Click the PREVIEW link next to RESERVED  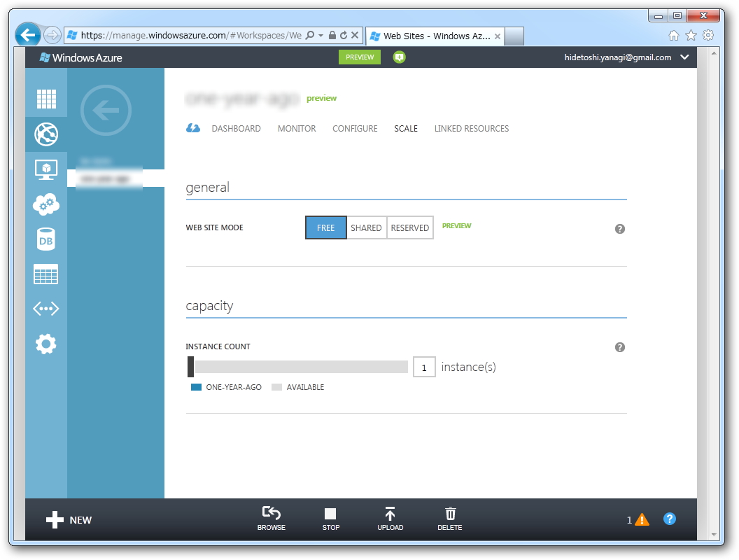457,226
